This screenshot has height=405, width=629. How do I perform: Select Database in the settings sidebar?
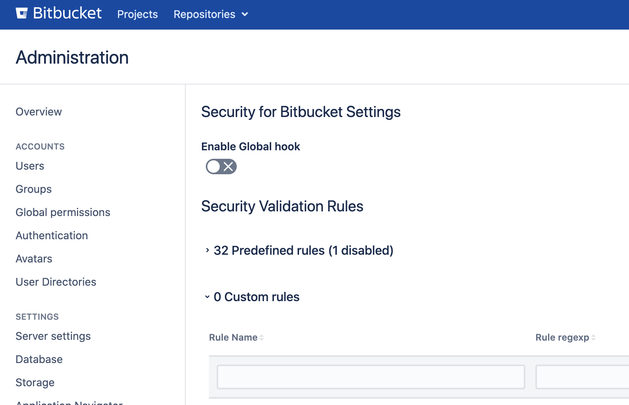tap(39, 359)
